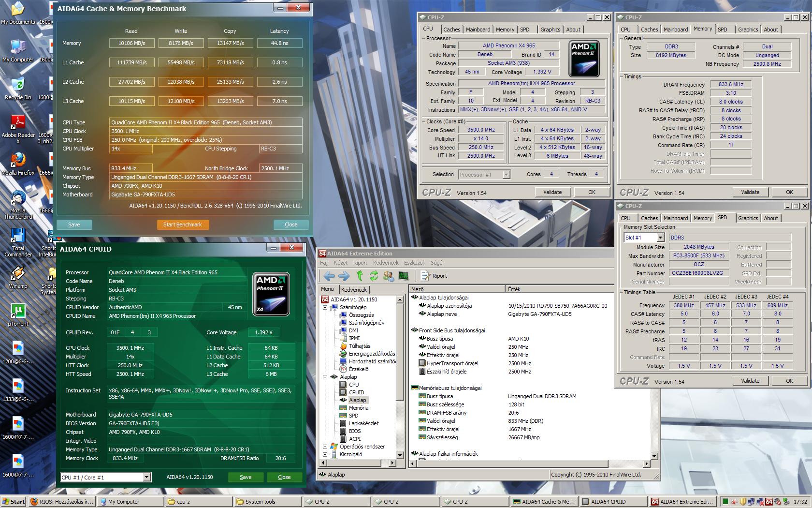Click Close in AIDA64 CPUID window
Viewport: 812px width, 508px height.
click(x=284, y=477)
